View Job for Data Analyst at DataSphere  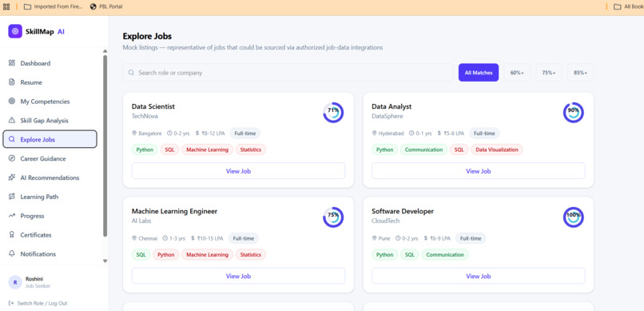click(478, 171)
